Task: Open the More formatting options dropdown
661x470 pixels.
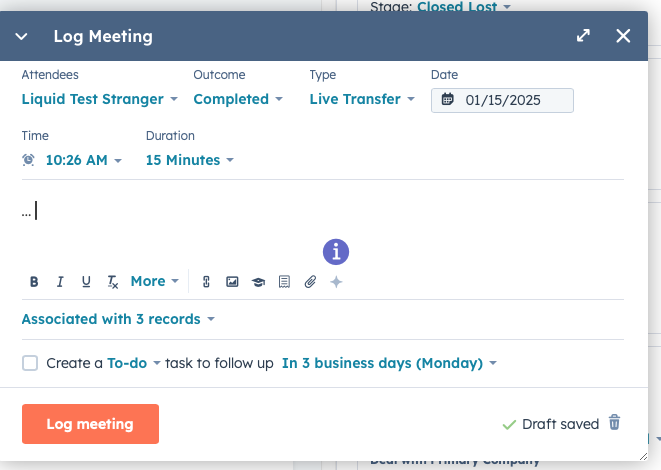Action: click(155, 281)
